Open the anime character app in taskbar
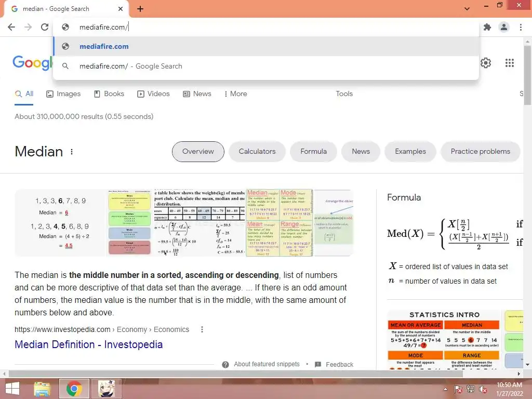Screen dimensions: 532x399 click(x=106, y=389)
